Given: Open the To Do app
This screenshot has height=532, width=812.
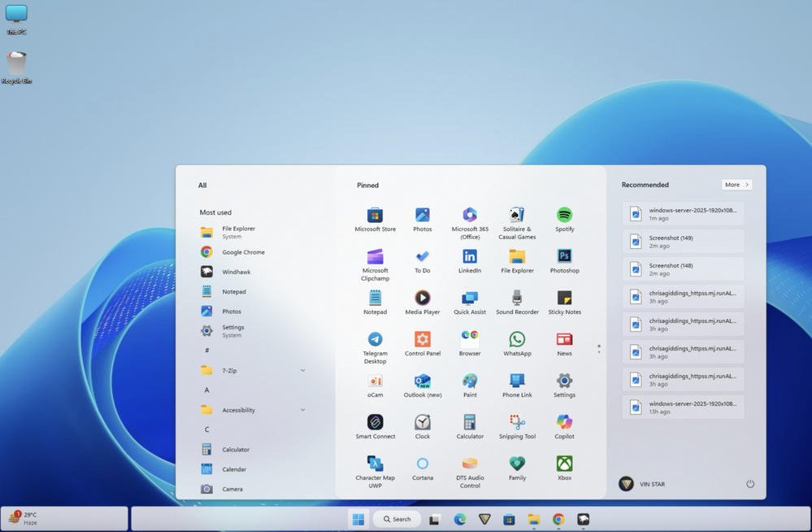Looking at the screenshot, I should point(422,261).
